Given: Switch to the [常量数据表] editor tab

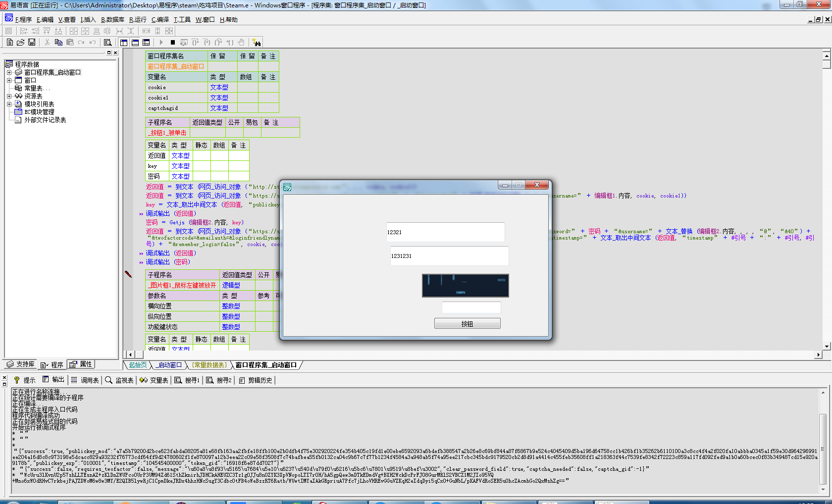Looking at the screenshot, I should click(x=209, y=365).
